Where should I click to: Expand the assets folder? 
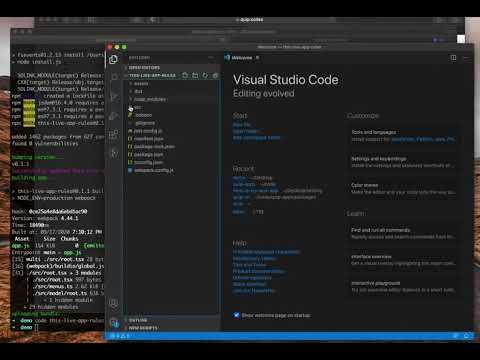[x=173, y=83]
